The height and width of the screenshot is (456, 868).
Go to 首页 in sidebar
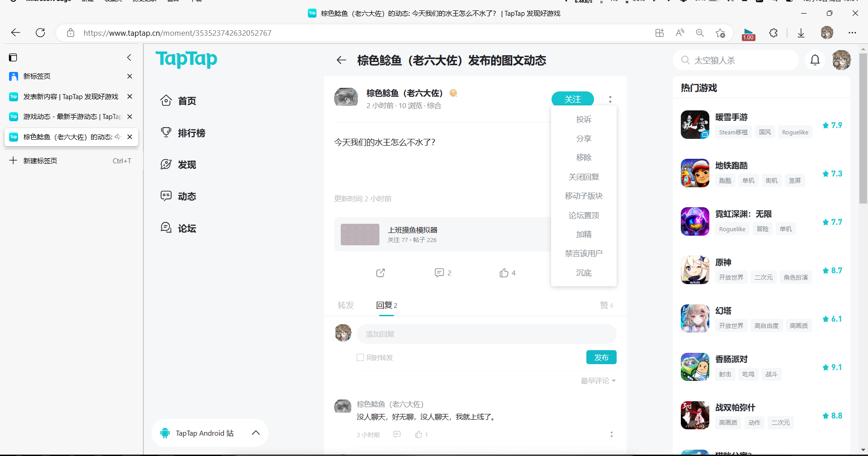pos(179,100)
